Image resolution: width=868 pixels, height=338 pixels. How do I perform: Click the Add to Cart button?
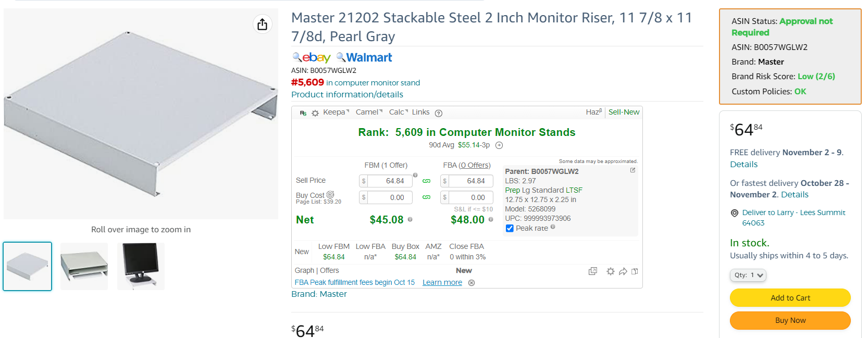[x=790, y=298]
